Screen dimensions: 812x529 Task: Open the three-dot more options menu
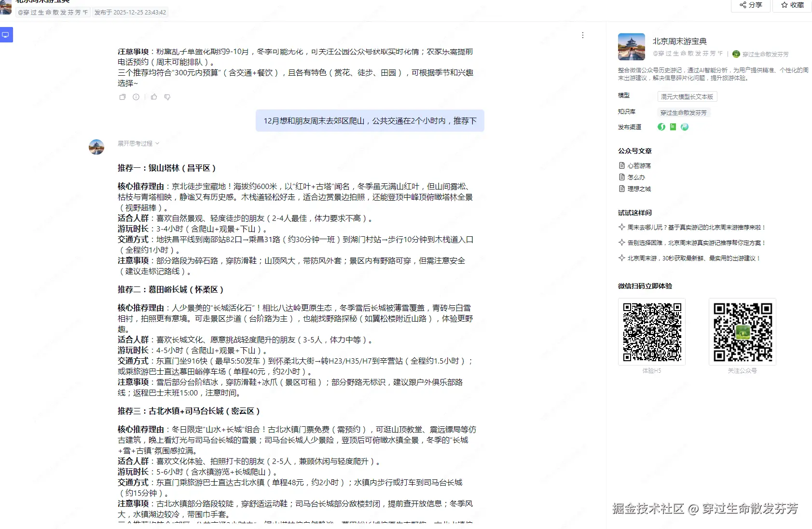click(x=583, y=35)
